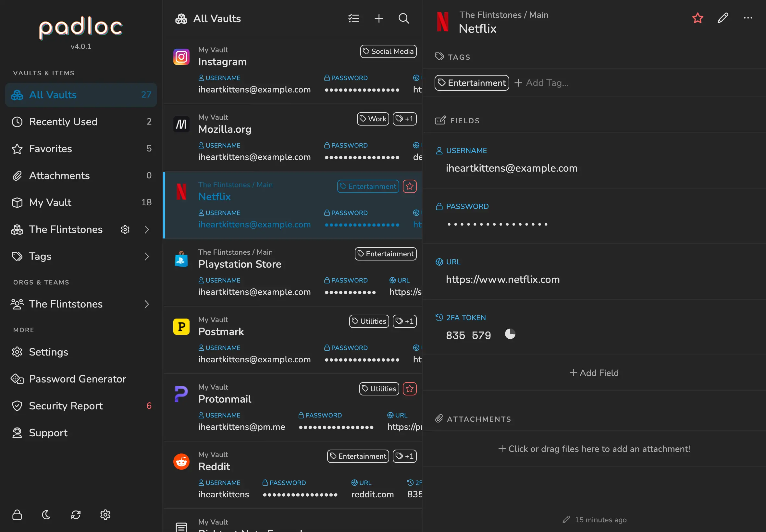766x532 pixels.
Task: Click the Reddit logo icon
Action: coord(181,462)
